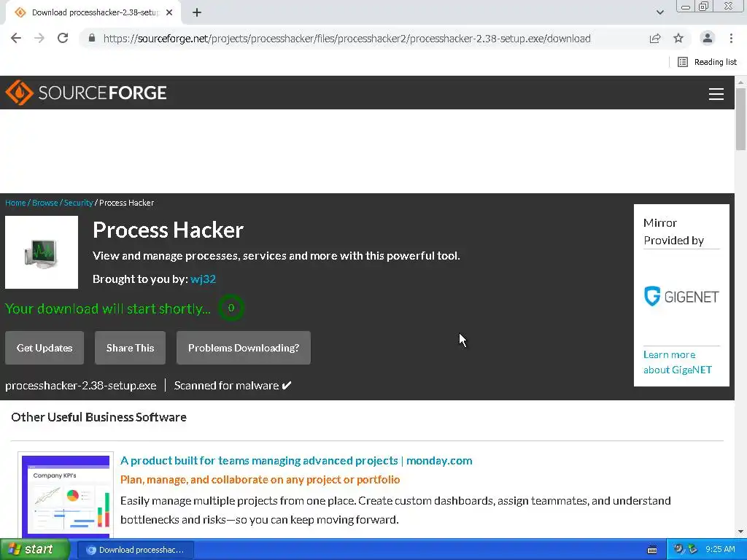Open the wj32 author profile link

[203, 279]
